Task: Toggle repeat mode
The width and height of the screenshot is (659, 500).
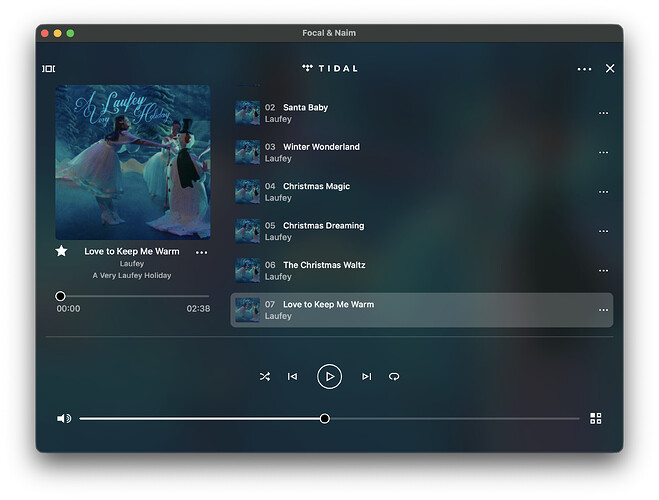Action: pos(394,377)
